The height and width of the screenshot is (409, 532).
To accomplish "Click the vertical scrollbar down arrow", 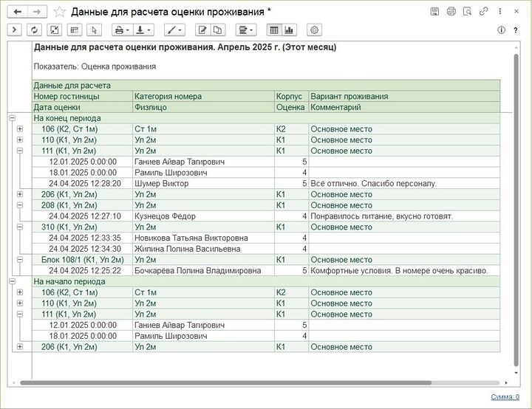I will (516, 373).
